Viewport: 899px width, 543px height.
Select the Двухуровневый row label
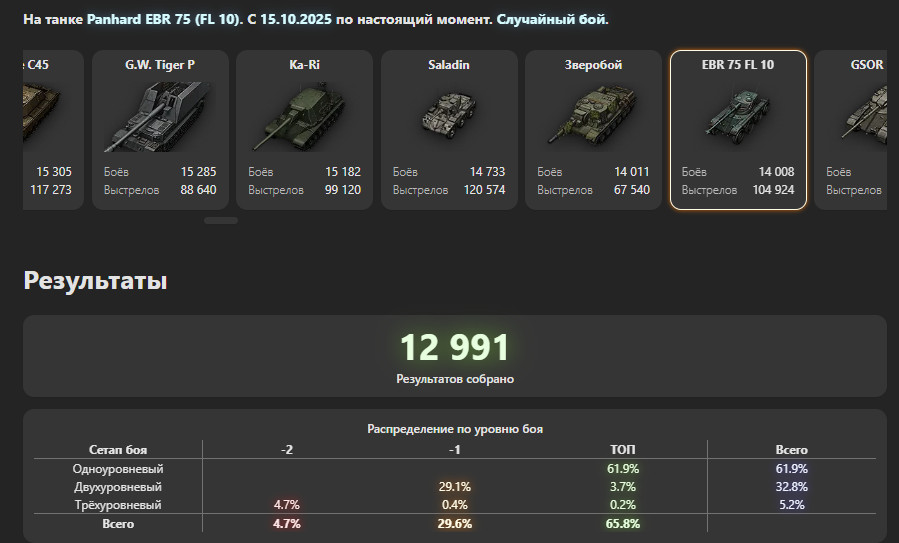pos(118,487)
